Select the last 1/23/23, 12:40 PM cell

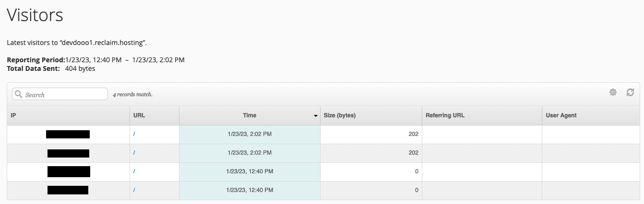click(250, 190)
